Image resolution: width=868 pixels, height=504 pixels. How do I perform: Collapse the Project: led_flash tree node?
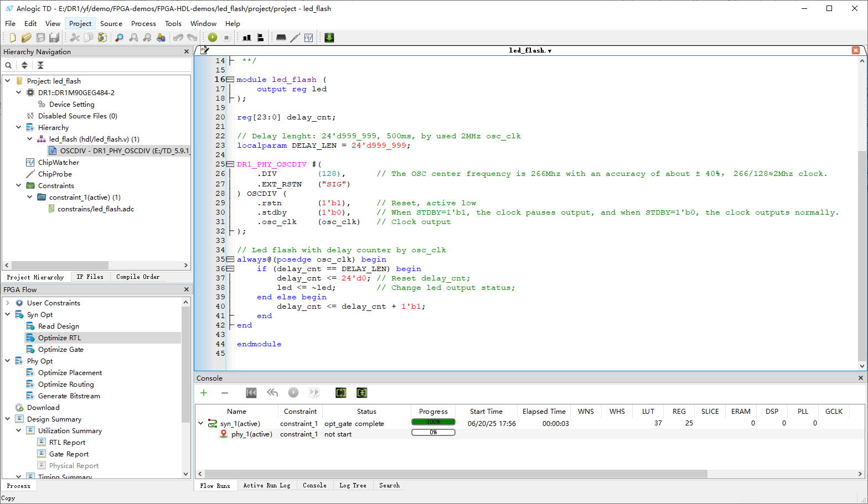[8, 81]
